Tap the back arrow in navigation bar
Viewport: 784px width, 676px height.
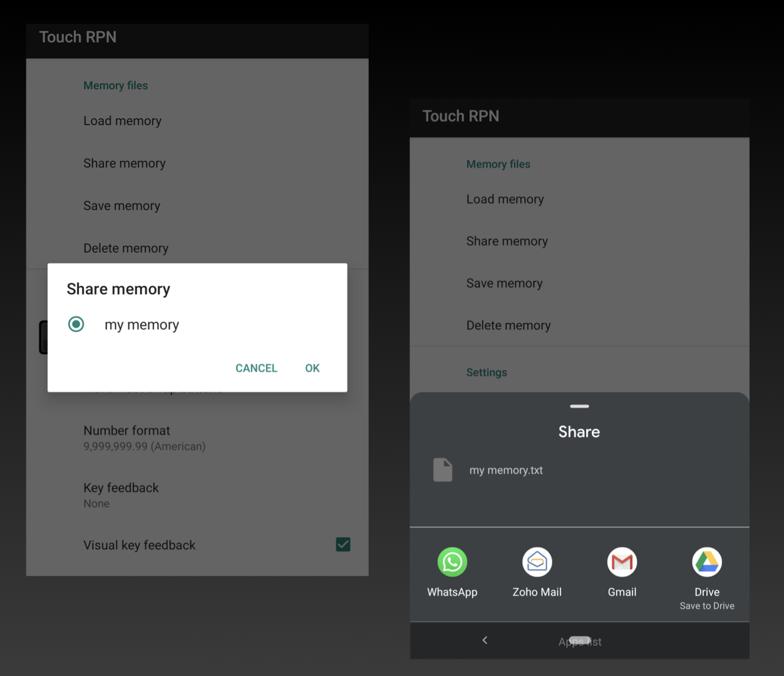(485, 640)
